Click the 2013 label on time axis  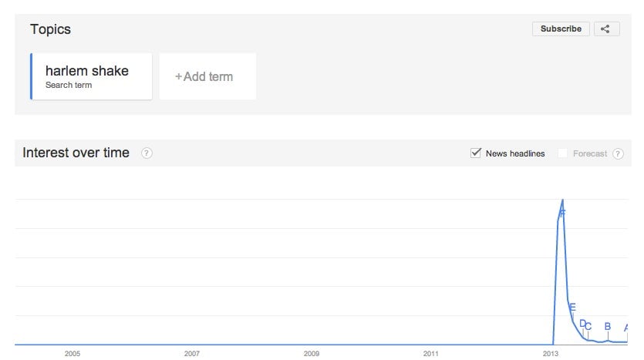click(x=551, y=353)
